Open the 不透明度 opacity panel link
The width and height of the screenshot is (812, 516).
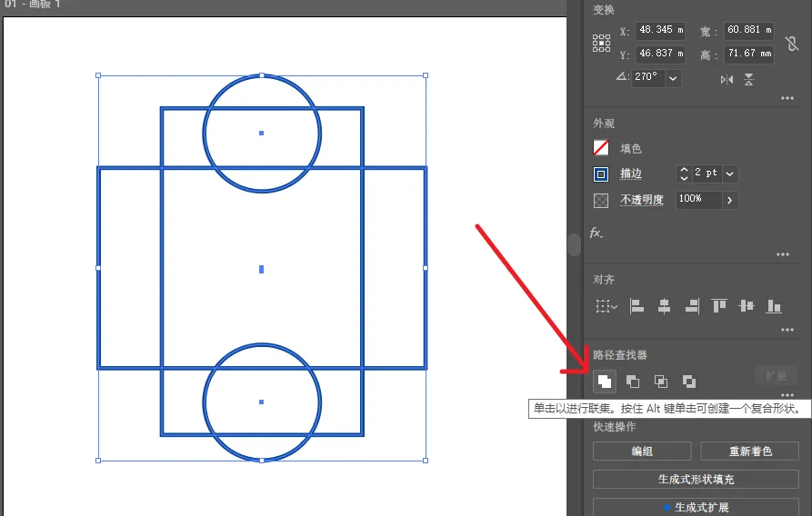coord(642,200)
